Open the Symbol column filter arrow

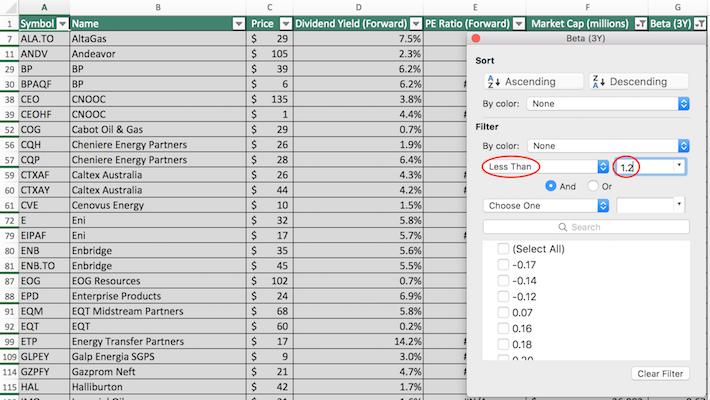[x=62, y=22]
